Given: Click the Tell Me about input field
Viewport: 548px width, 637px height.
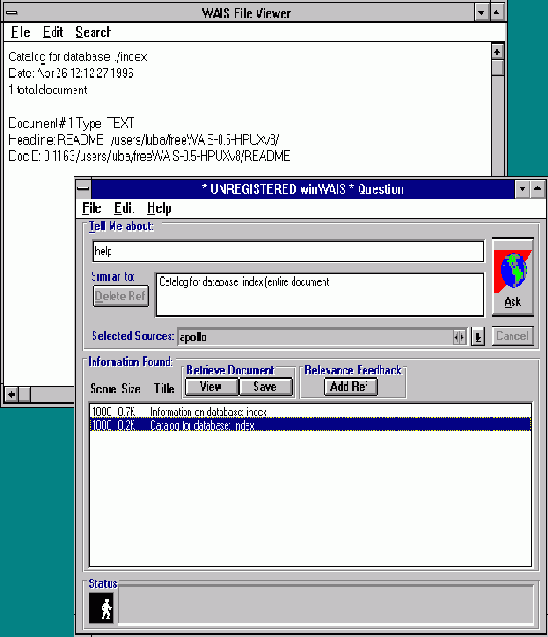Looking at the screenshot, I should coord(288,251).
